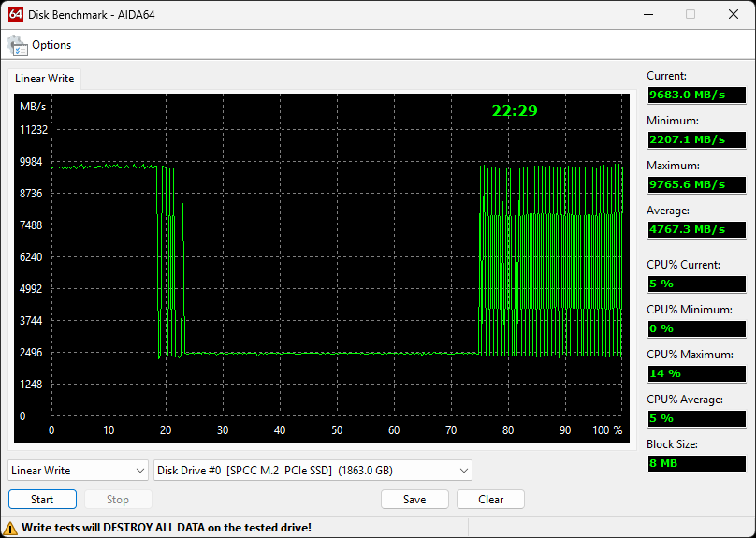Viewport: 756px width, 538px height.
Task: Click the AIDA64 app icon in title bar
Action: coord(15,14)
